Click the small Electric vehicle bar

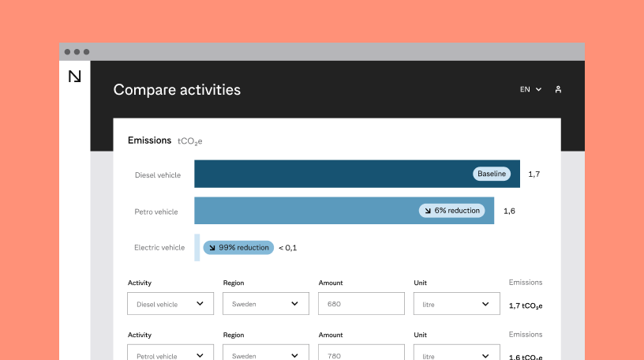(197, 247)
